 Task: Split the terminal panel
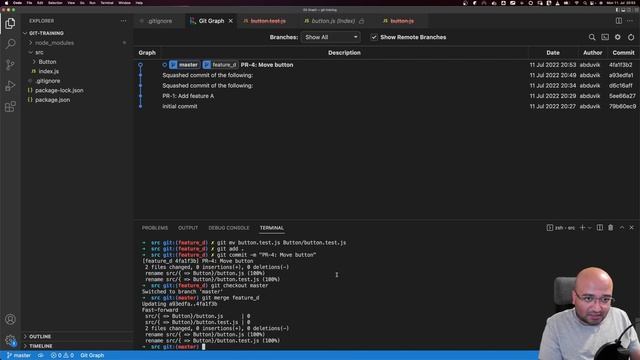coord(600,228)
